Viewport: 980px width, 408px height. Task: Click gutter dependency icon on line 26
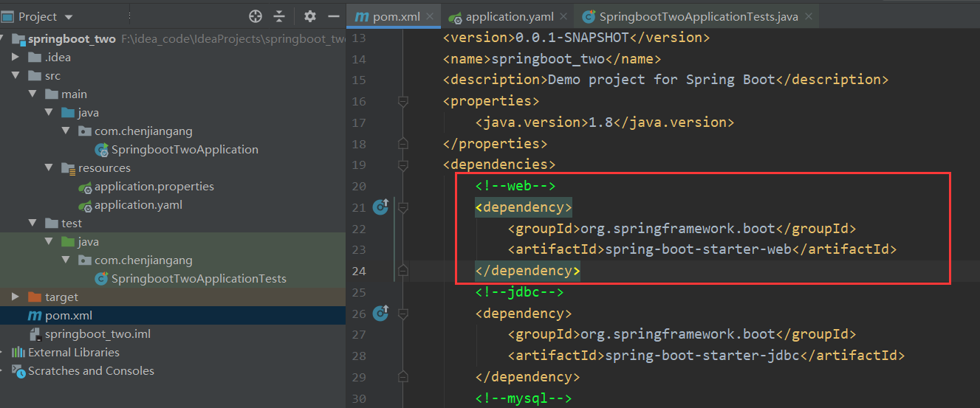click(380, 314)
